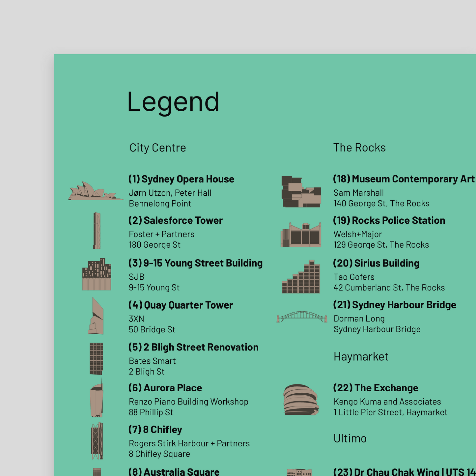476x476 pixels.
Task: Open the (1) Sydney Opera House entry
Action: [181, 179]
